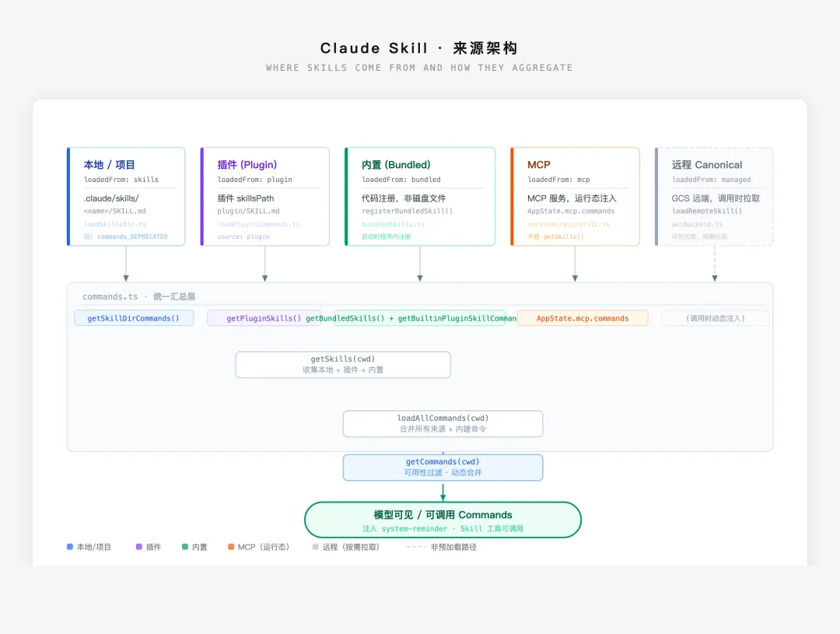Click the 非预加载、按需拉取 note
The image size is (840, 634).
(699, 236)
